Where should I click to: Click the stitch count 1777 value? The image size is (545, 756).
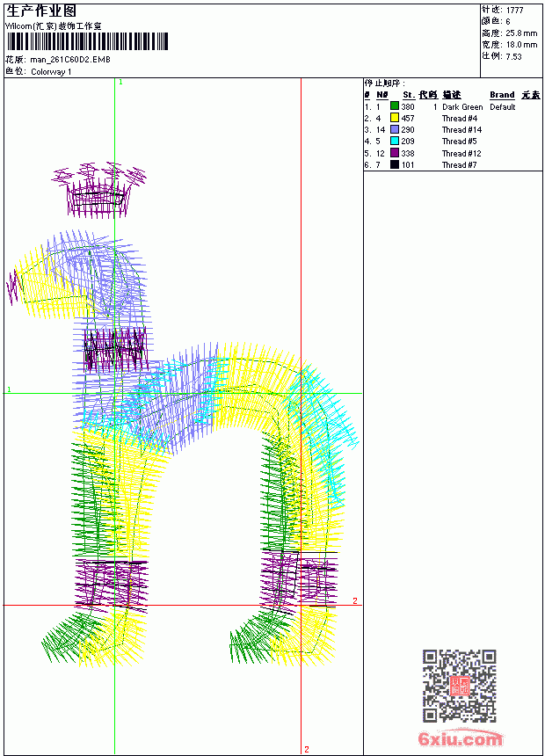click(514, 11)
